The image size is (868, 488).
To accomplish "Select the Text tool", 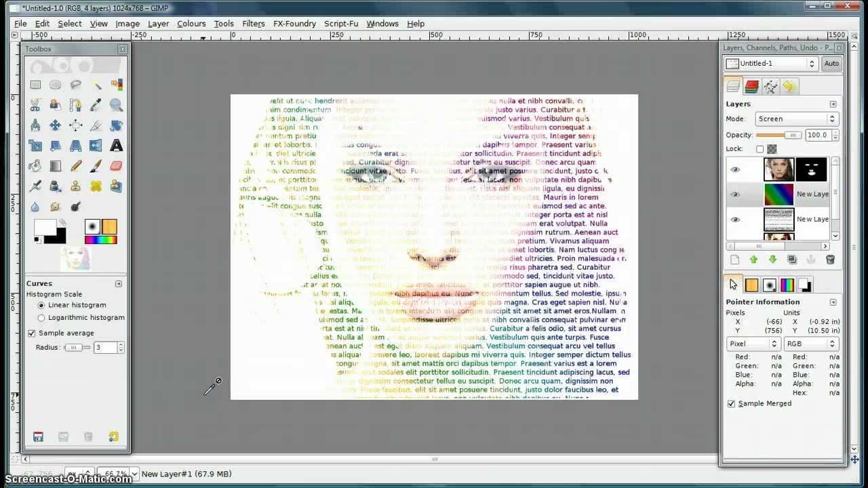I will 116,146.
